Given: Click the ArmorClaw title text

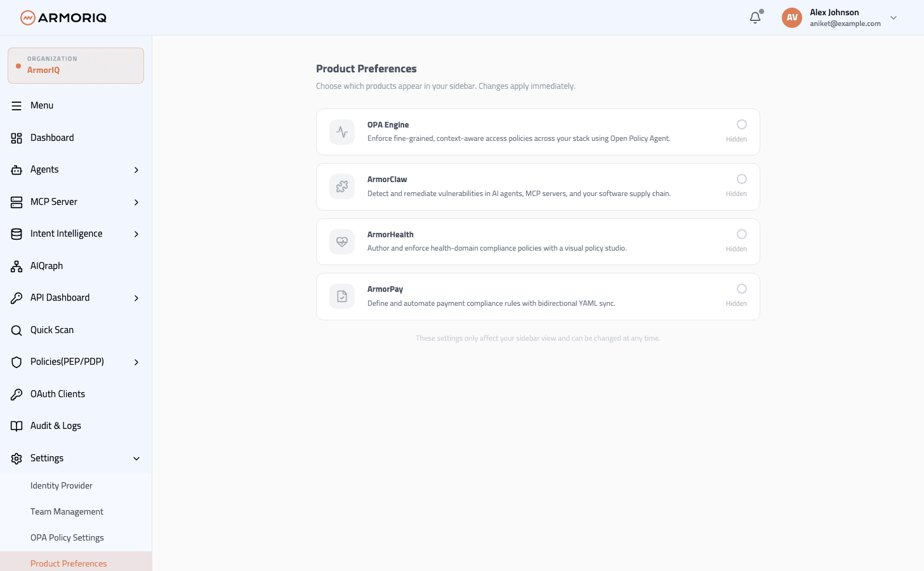Looking at the screenshot, I should coord(387,180).
